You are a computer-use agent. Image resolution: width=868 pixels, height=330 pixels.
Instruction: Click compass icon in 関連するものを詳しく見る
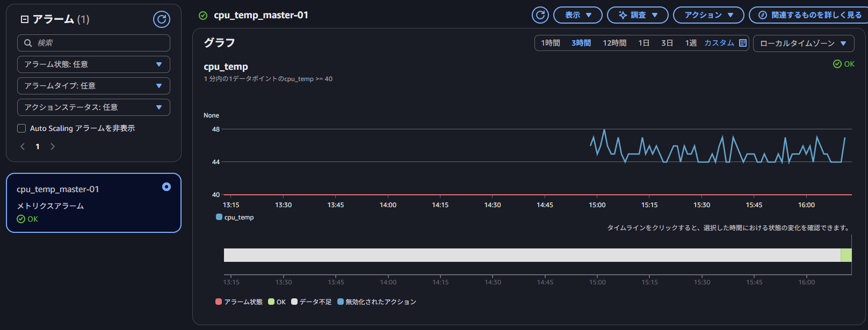pos(763,15)
